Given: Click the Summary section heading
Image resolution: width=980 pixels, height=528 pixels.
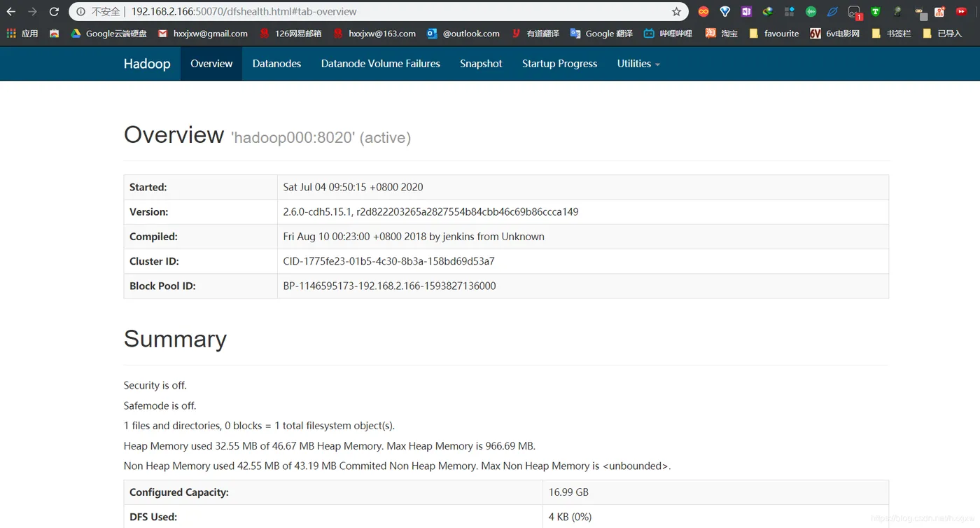Looking at the screenshot, I should 175,339.
